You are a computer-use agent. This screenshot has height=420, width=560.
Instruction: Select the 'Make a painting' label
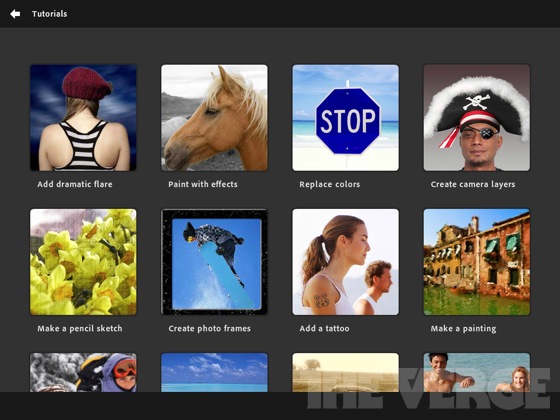click(464, 329)
